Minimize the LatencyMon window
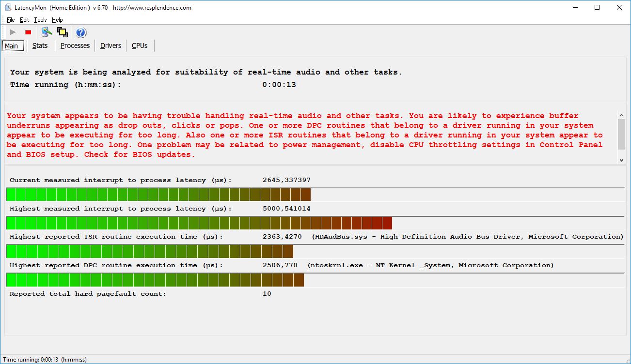 575,7
